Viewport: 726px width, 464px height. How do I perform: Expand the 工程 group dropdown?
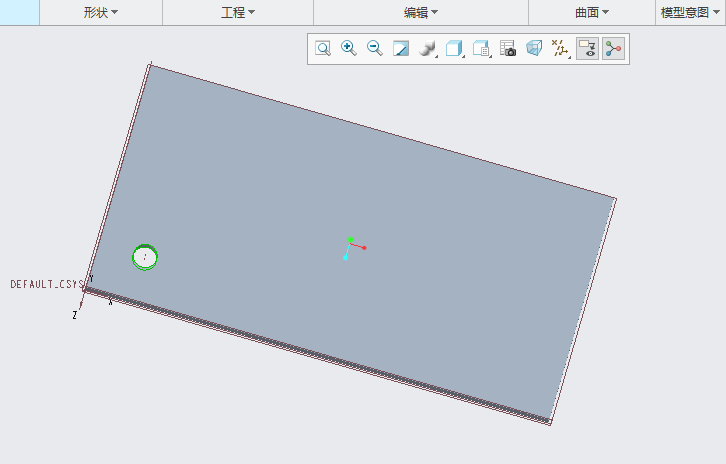(x=237, y=12)
